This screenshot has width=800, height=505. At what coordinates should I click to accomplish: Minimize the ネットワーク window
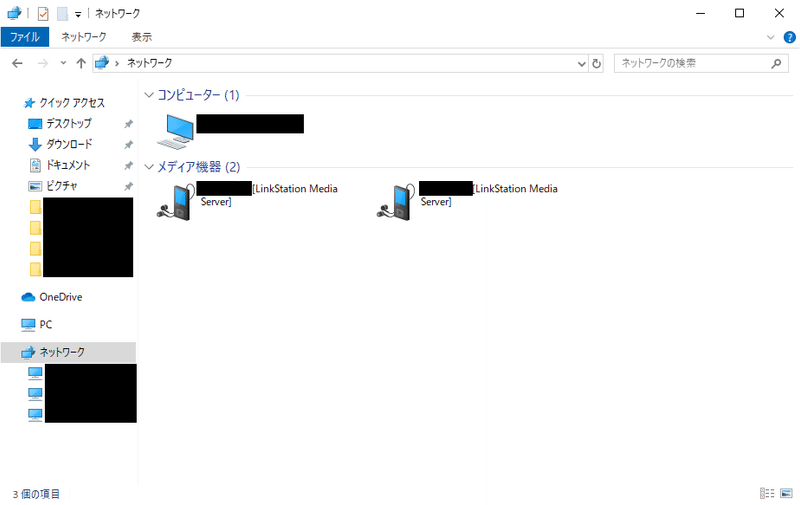(701, 13)
